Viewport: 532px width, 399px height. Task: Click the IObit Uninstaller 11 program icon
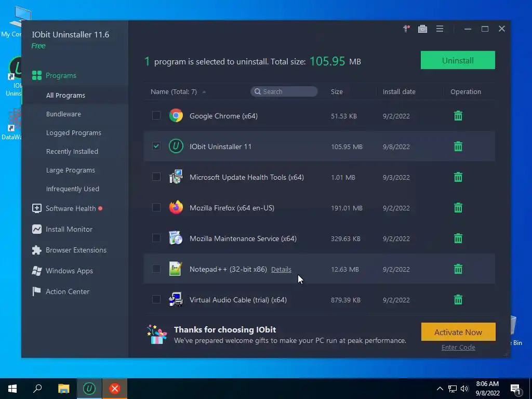[x=176, y=146]
